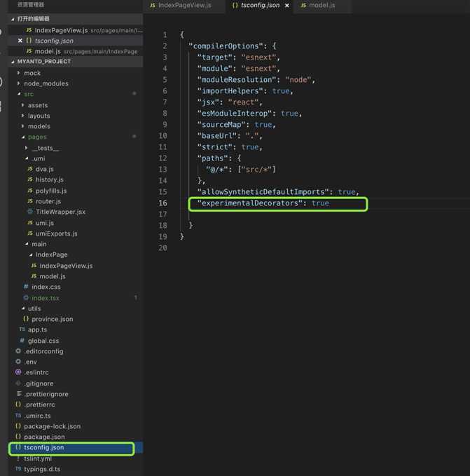
Task: Click the braces icon of package.json
Action: [18, 437]
